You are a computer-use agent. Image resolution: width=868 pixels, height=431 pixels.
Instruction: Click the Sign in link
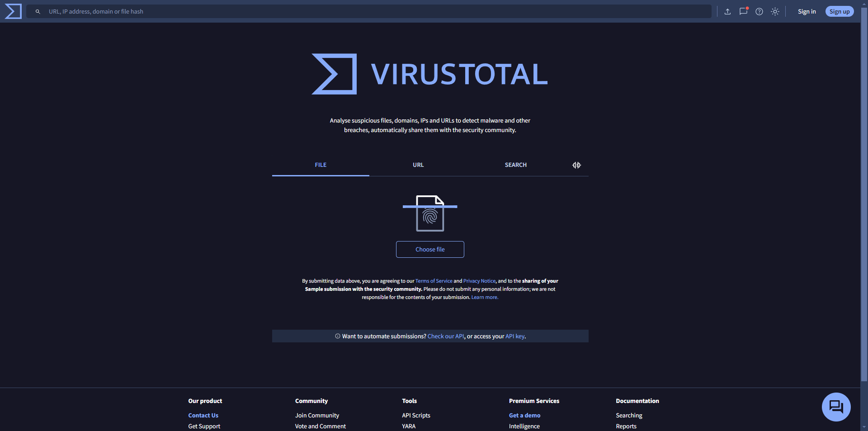click(807, 12)
